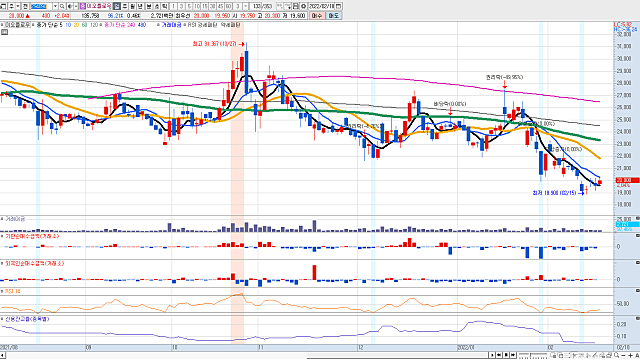This screenshot has height=360, width=640.
Task: Click the purple stock info badge icon
Action: pos(83,7)
